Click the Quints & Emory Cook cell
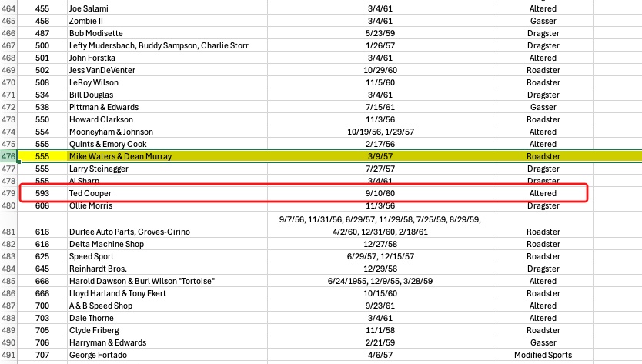642x364 pixels. click(x=167, y=144)
